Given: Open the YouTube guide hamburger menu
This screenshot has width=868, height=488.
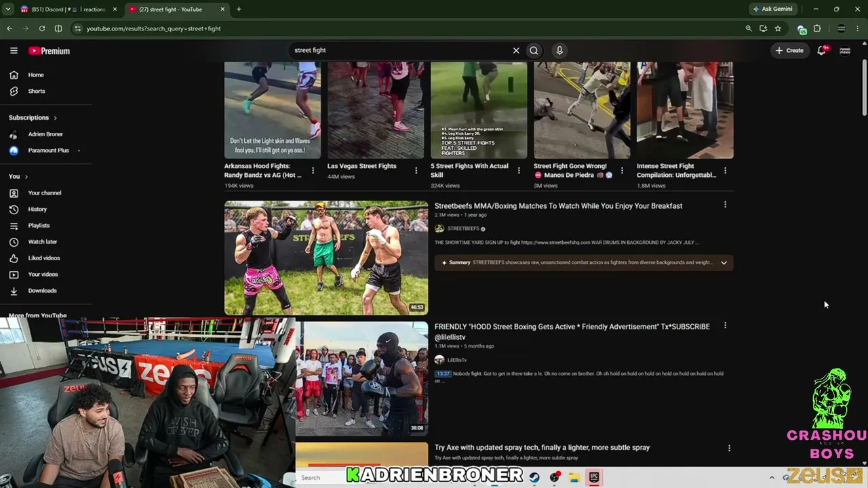Looking at the screenshot, I should [14, 51].
